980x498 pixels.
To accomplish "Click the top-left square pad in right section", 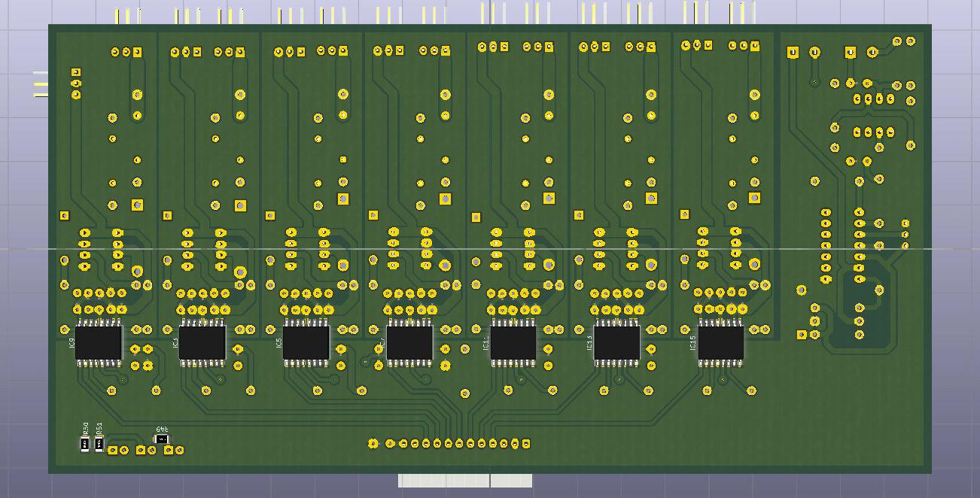I will [x=792, y=53].
